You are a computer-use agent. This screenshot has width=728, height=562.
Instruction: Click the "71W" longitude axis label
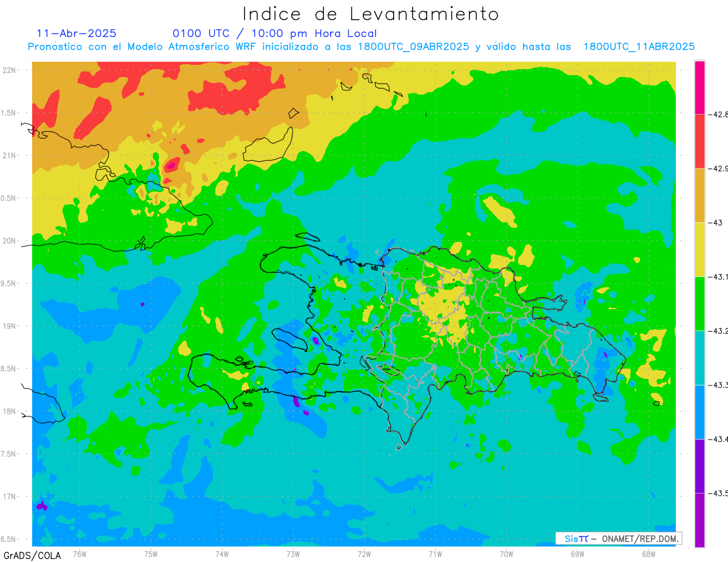[435, 554]
